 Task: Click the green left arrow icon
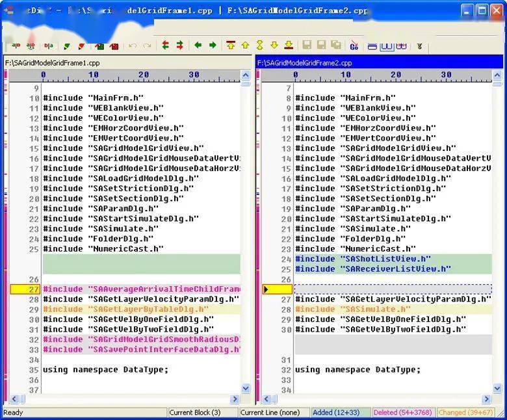coord(198,46)
